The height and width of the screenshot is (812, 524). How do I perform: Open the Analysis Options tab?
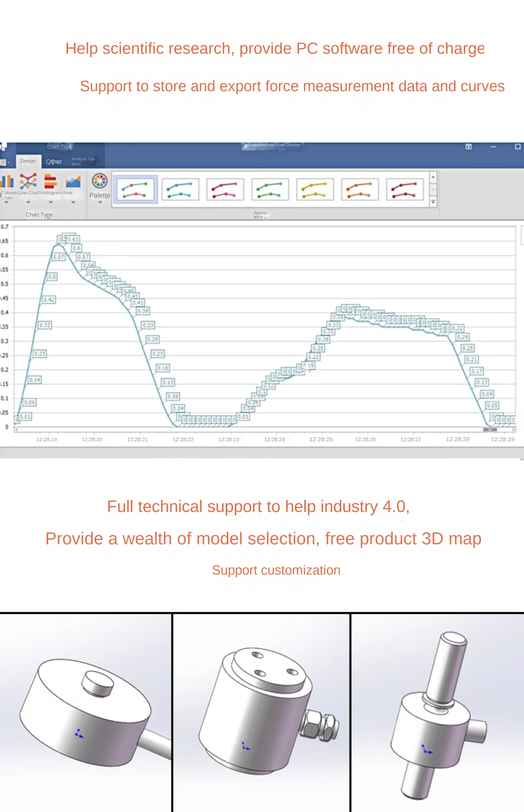(83, 161)
